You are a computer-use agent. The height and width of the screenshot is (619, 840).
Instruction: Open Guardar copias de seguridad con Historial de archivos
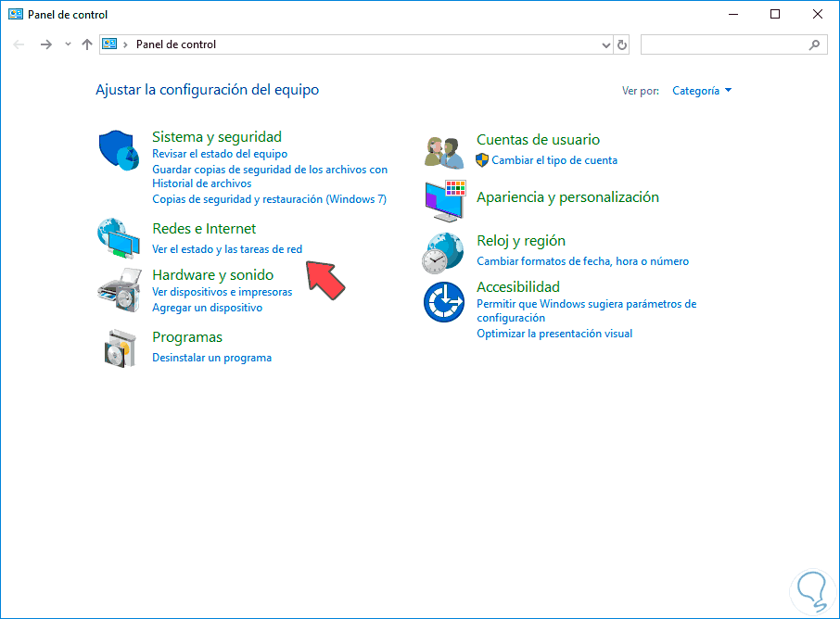270,176
